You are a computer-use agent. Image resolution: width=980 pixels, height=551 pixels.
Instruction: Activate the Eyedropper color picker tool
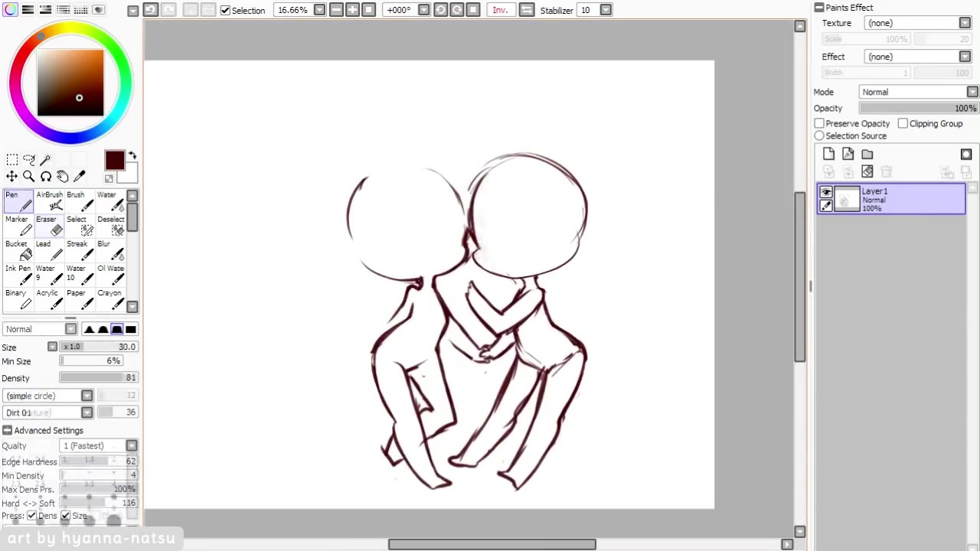[80, 177]
